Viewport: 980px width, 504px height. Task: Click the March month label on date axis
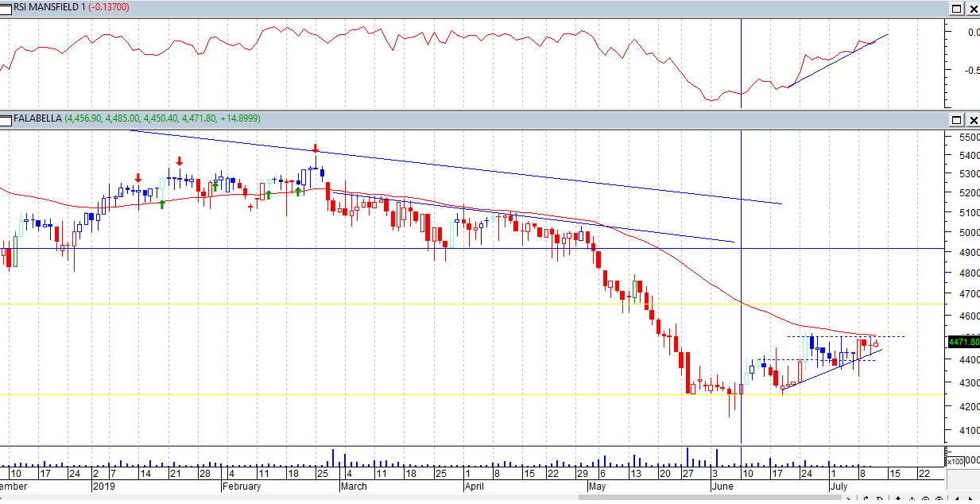pos(354,486)
